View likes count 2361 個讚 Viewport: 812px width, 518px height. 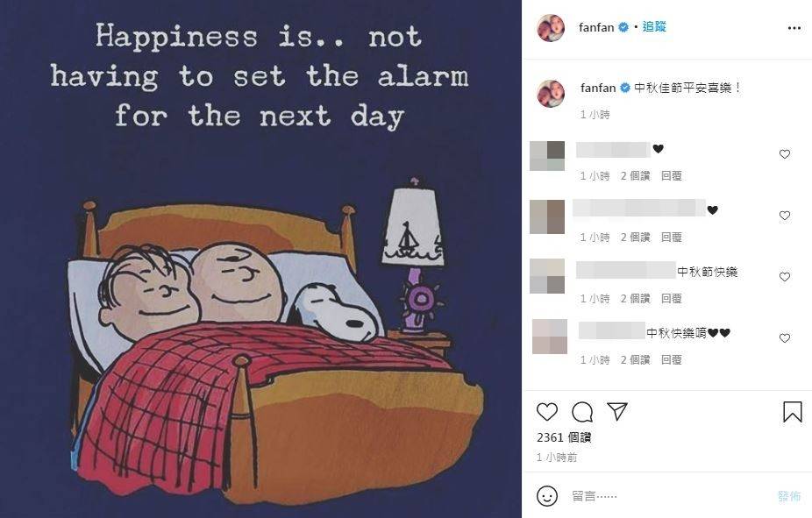564,437
